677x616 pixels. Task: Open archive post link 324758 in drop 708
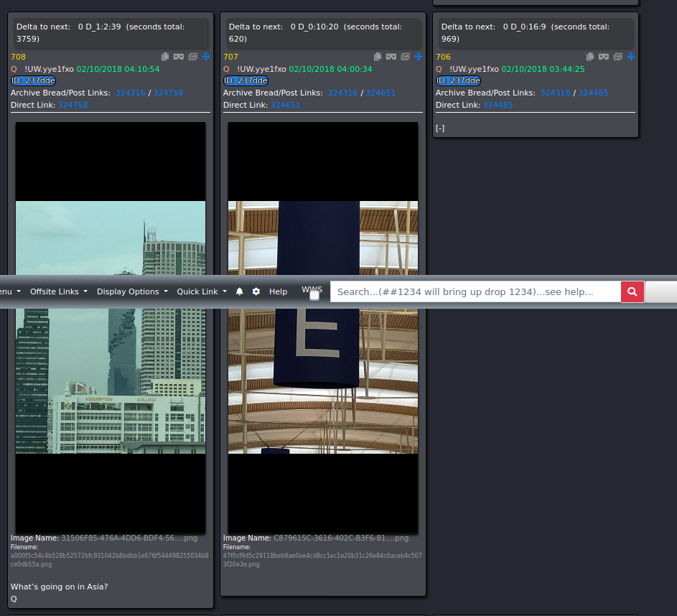(169, 93)
